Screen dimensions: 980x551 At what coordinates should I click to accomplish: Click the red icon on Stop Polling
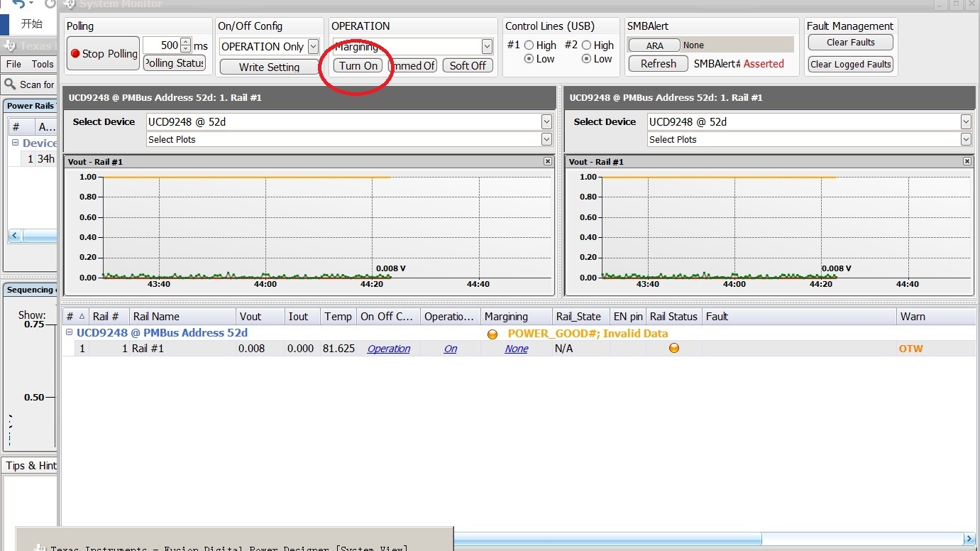tap(75, 53)
